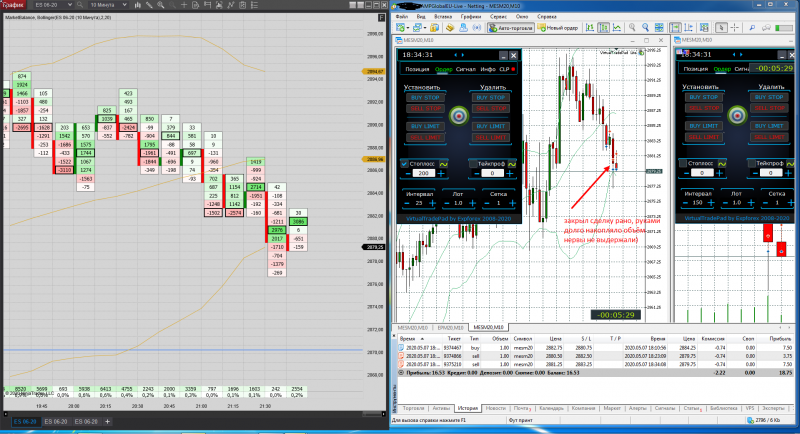Open the 10 Минута timeframe dropdown
This screenshot has height=434, width=800.
pos(124,5)
